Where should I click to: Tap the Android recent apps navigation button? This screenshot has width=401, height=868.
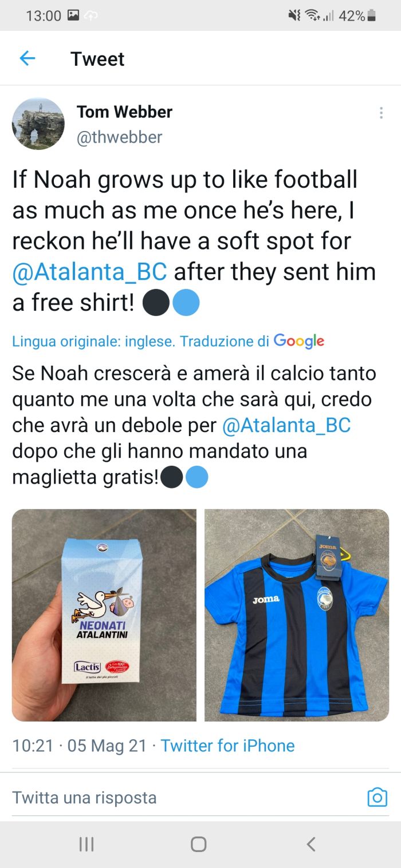point(87,844)
